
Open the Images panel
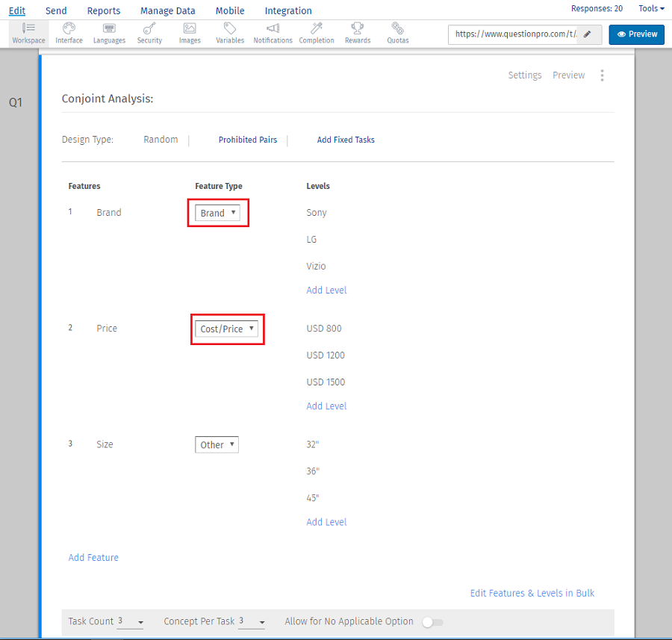(190, 33)
